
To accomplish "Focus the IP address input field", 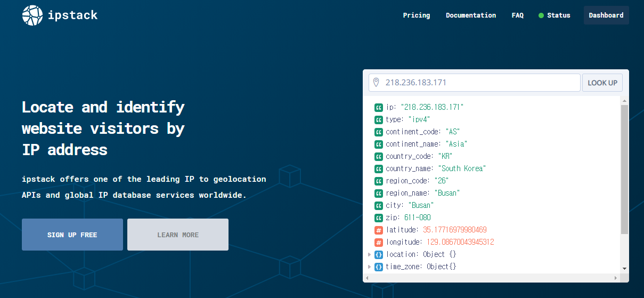I will point(475,83).
